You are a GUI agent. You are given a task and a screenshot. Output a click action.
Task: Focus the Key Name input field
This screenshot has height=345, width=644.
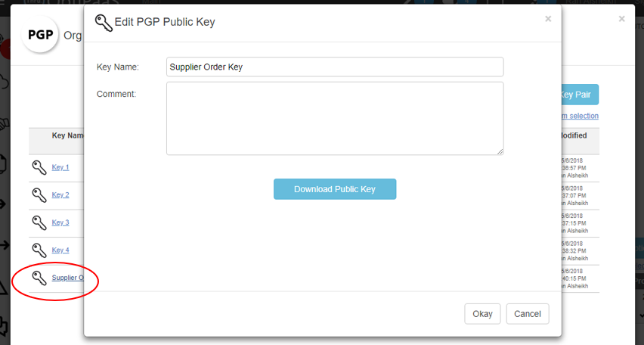[x=335, y=67]
